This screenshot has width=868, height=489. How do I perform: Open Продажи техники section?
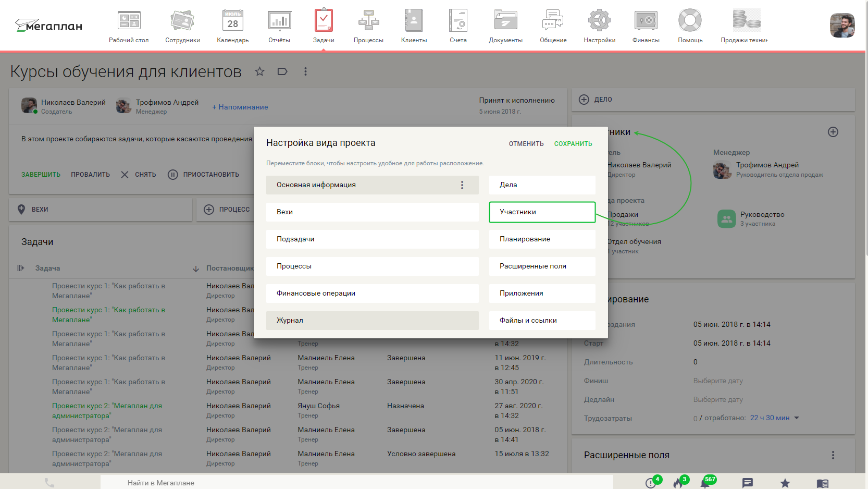(744, 26)
